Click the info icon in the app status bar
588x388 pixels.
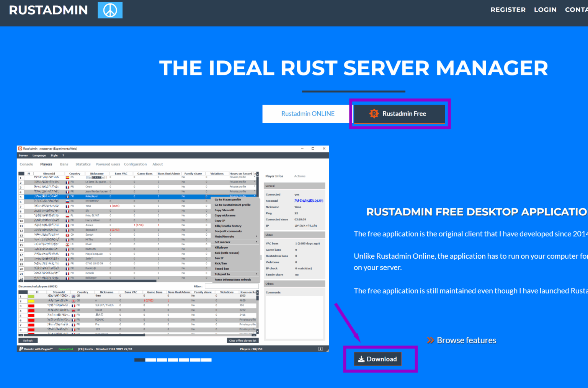click(x=320, y=349)
